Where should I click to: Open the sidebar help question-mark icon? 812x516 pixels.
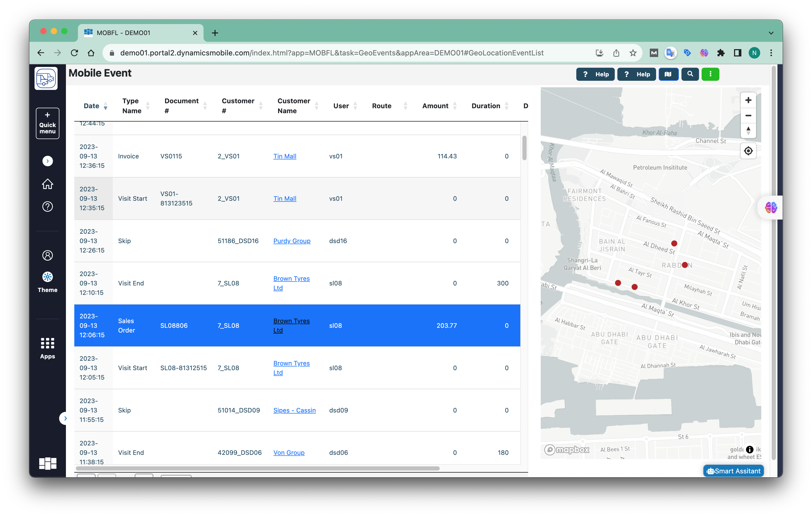coord(48,206)
